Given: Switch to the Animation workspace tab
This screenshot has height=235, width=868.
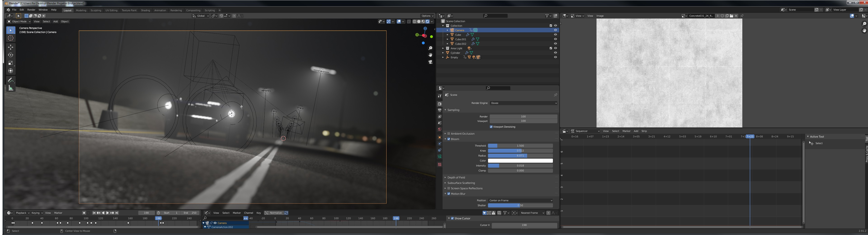Looking at the screenshot, I should [160, 10].
